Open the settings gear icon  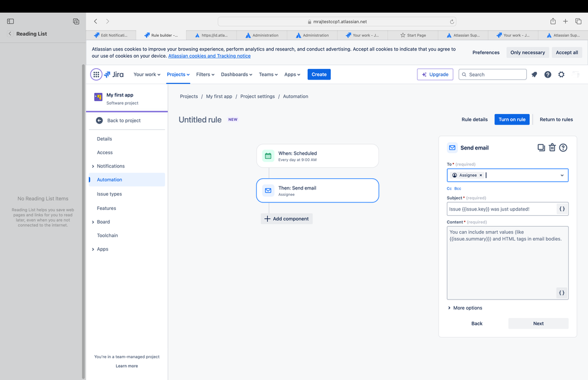(x=562, y=75)
